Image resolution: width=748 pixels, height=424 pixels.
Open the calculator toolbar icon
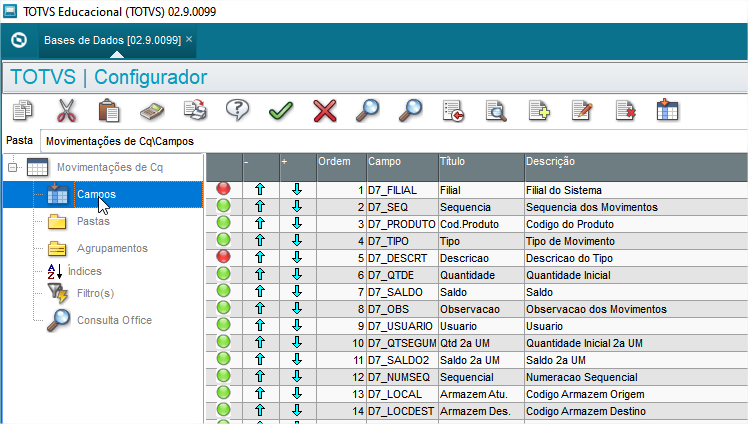coord(152,112)
